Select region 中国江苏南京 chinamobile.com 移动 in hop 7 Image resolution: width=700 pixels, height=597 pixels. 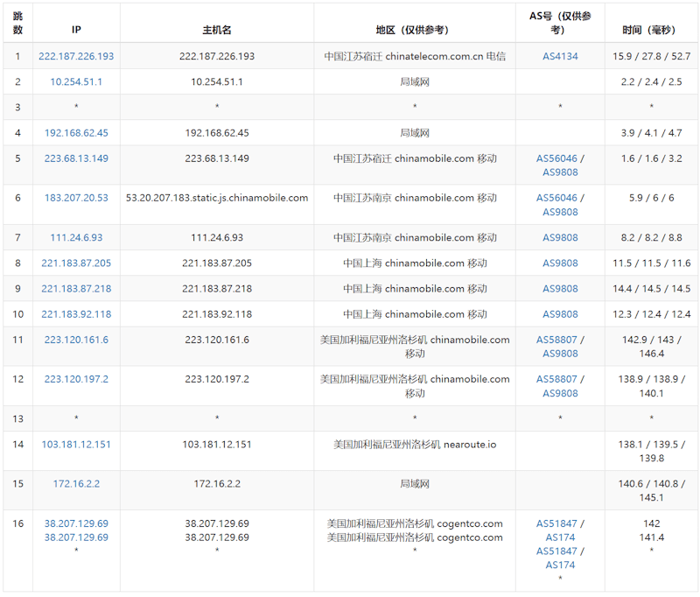tap(415, 237)
